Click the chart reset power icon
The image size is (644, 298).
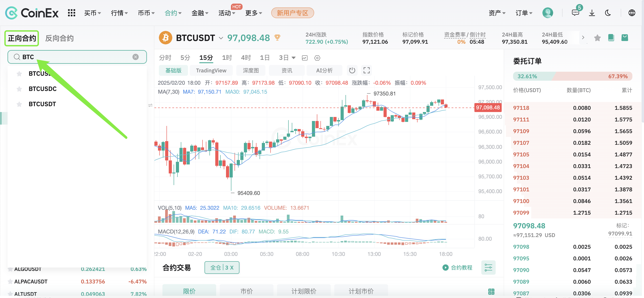point(352,70)
